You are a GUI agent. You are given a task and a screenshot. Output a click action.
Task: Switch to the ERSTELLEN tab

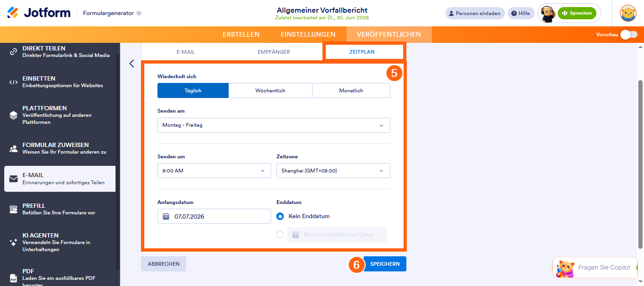[x=241, y=34]
